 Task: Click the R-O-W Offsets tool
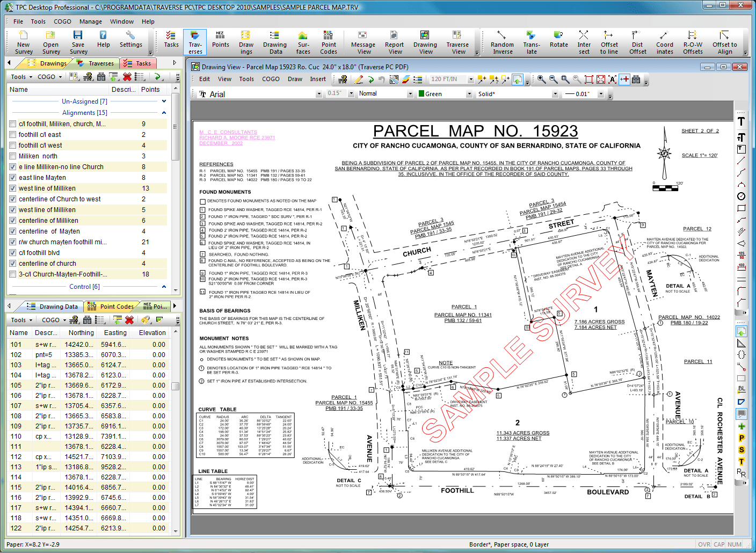693,42
